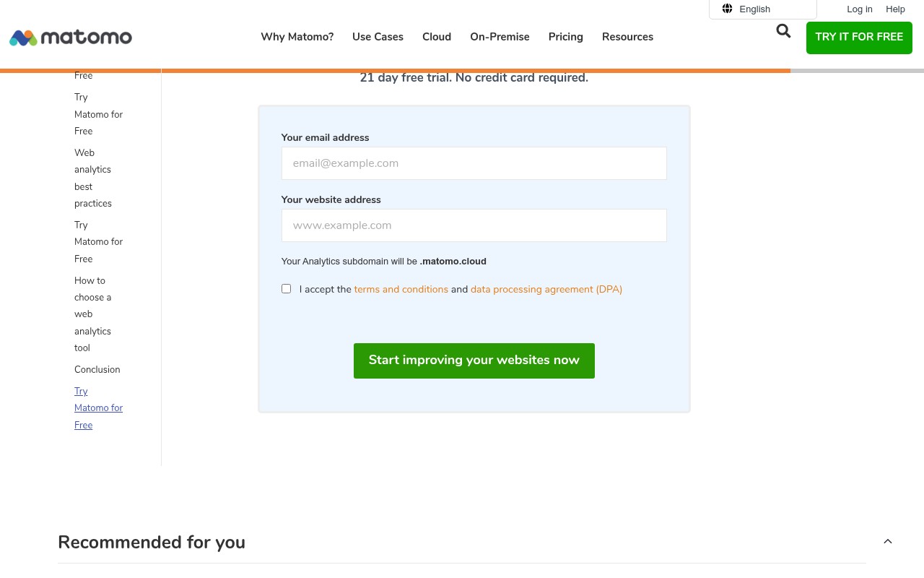Click Start improving your websites now

(474, 360)
